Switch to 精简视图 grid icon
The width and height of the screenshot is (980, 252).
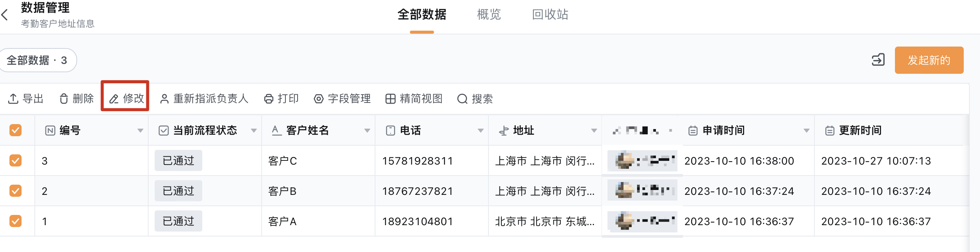(390, 99)
